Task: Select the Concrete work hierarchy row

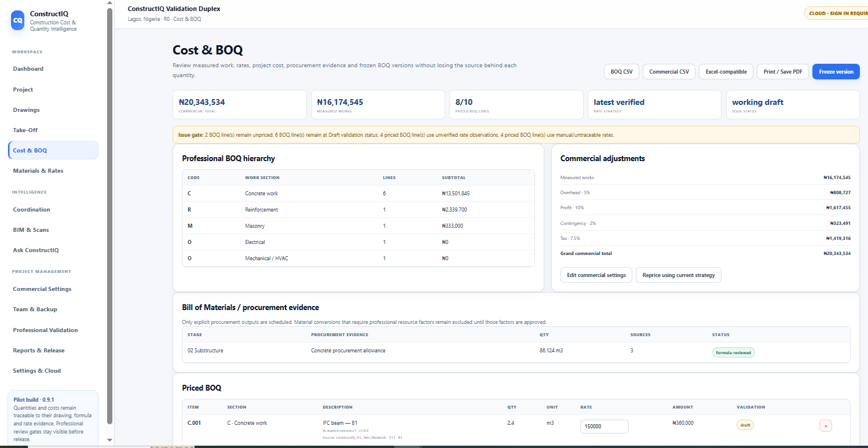Action: (x=358, y=194)
